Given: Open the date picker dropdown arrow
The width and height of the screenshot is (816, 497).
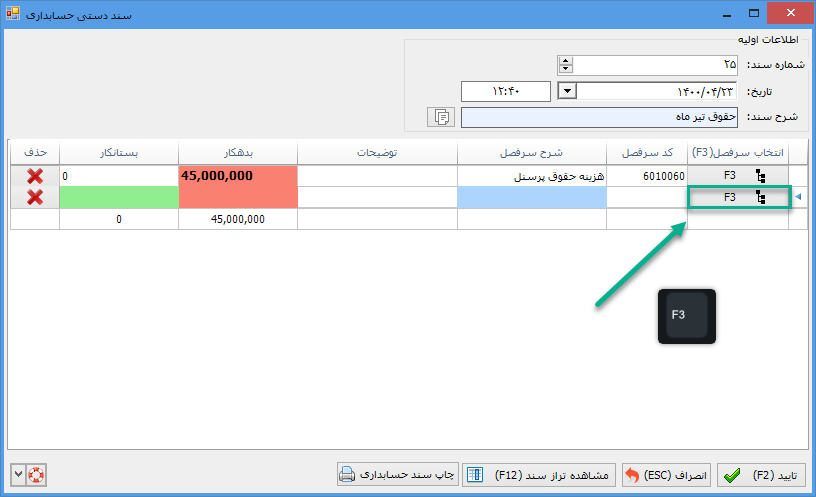Looking at the screenshot, I should pos(567,91).
